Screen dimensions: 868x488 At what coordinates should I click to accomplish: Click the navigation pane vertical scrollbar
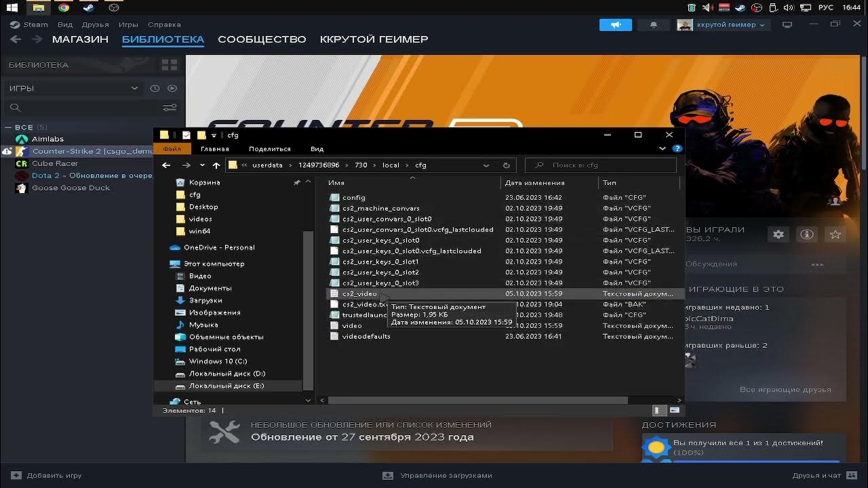click(x=308, y=310)
